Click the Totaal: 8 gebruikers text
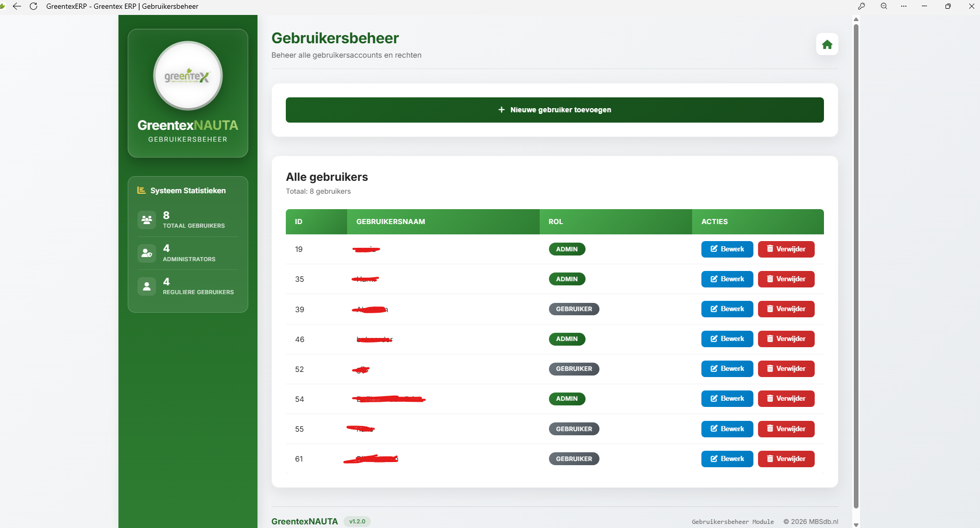This screenshot has width=980, height=528. (x=318, y=191)
